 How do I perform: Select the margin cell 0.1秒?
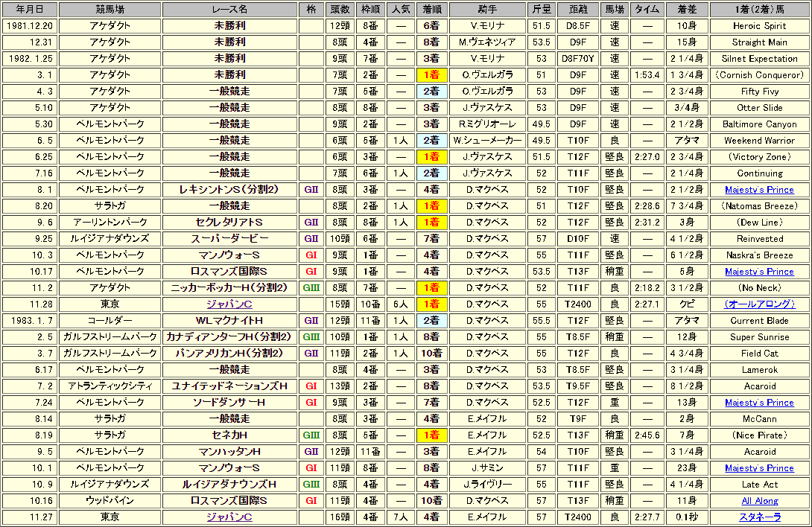687,517
